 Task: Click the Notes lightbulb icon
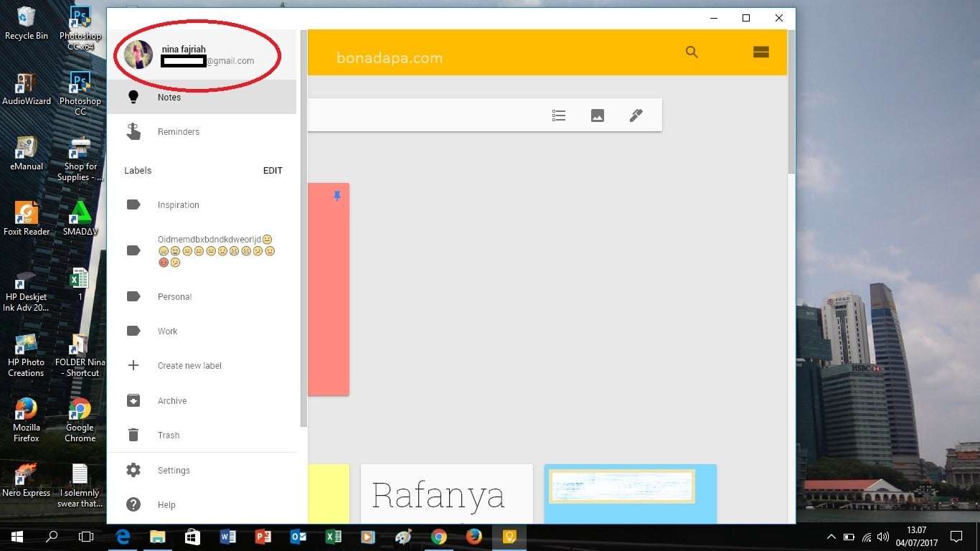[x=133, y=97]
